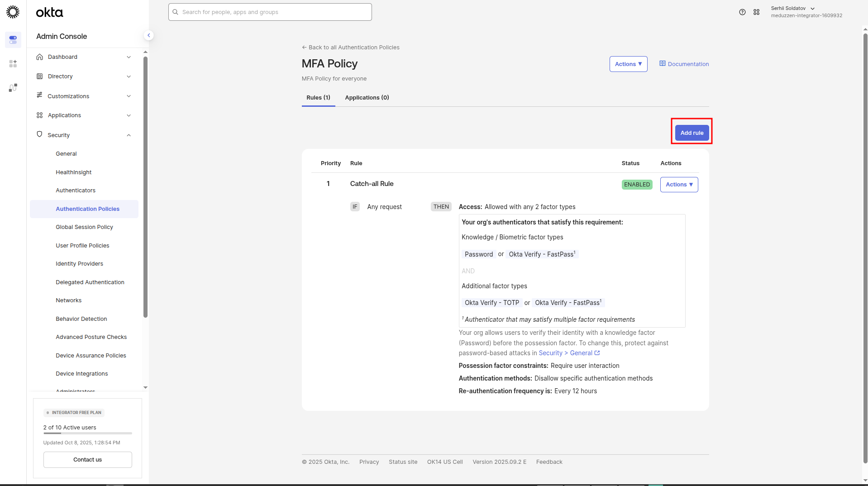Screen dimensions: 868x486
Task: Click the ENABLED status badge
Action: [637, 185]
